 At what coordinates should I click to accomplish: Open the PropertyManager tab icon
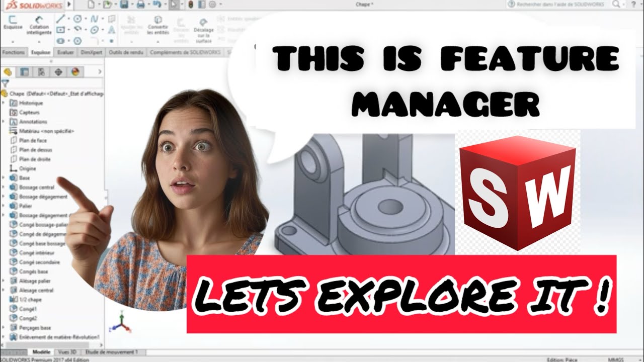(25, 72)
